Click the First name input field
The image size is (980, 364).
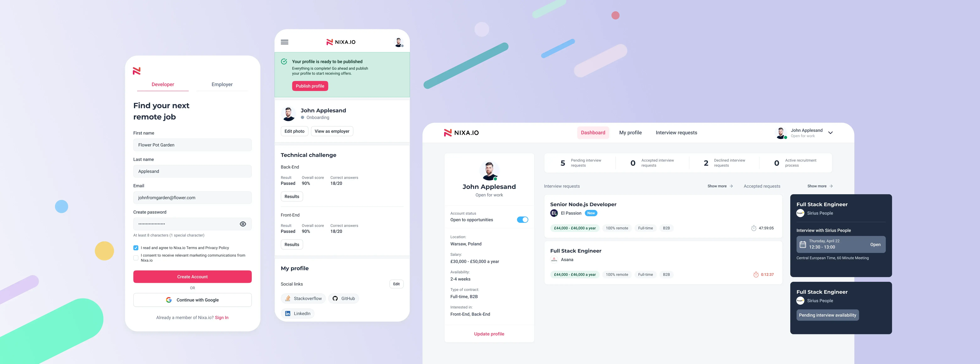(x=192, y=145)
